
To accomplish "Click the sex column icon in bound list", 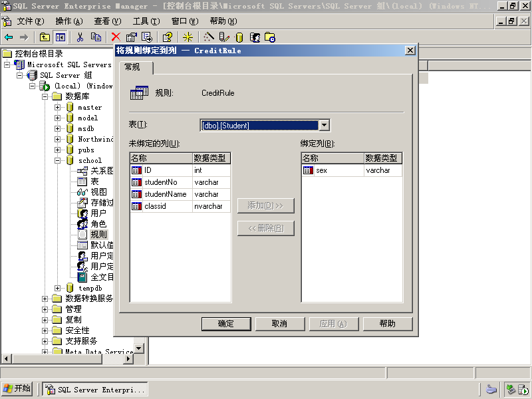I will click(308, 170).
